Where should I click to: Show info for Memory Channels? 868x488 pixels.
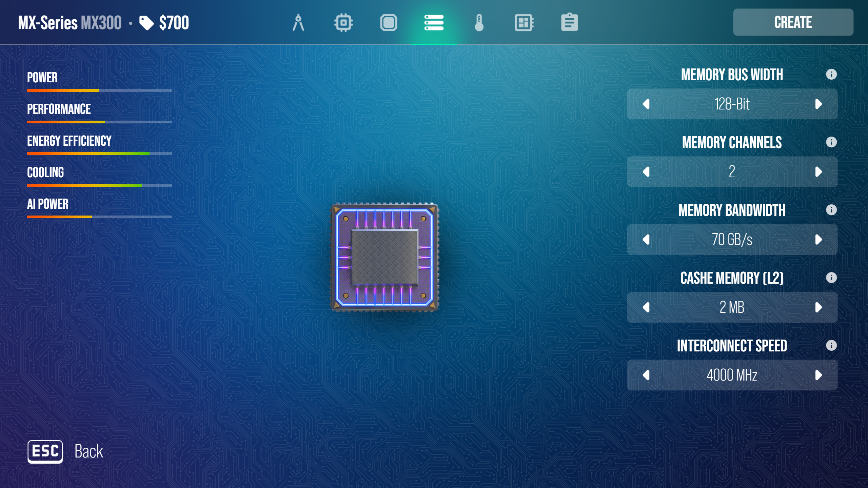(831, 142)
